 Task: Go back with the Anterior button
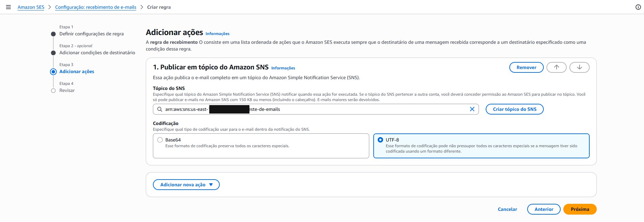pyautogui.click(x=544, y=209)
